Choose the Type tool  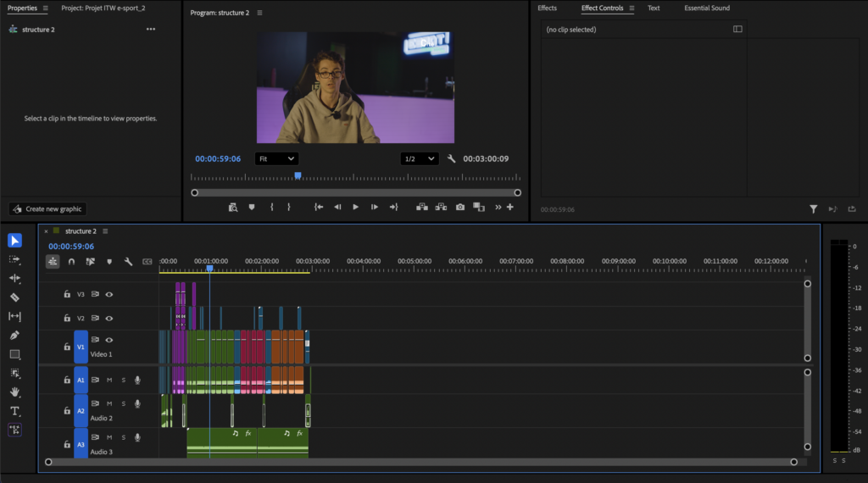click(14, 411)
